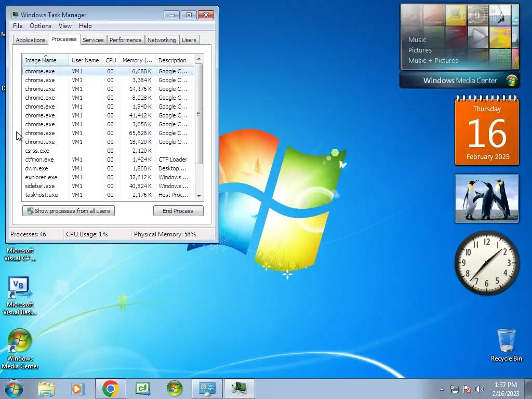Switch to the Networking tab

162,40
